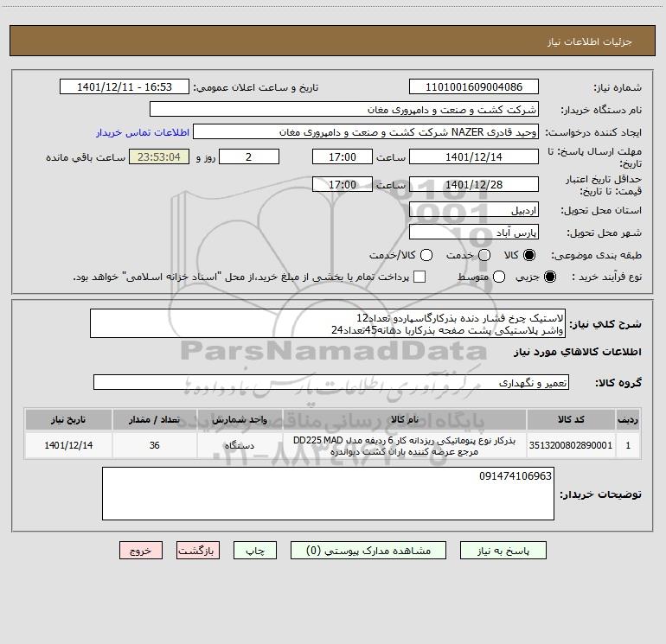Click the پاسخ به نیاز button
The width and height of the screenshot is (666, 644).
503,551
